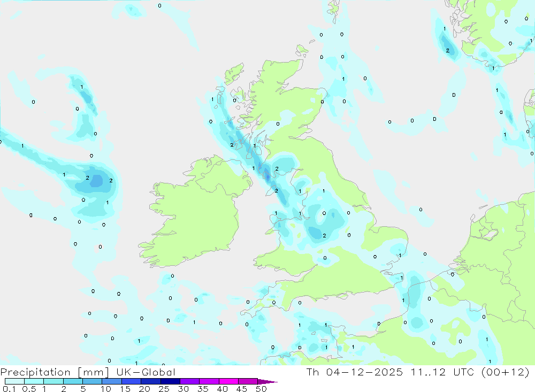This screenshot has height=392, width=535.
Task: Click the 30–35 mm purple legend swatch
Action: click(x=190, y=381)
